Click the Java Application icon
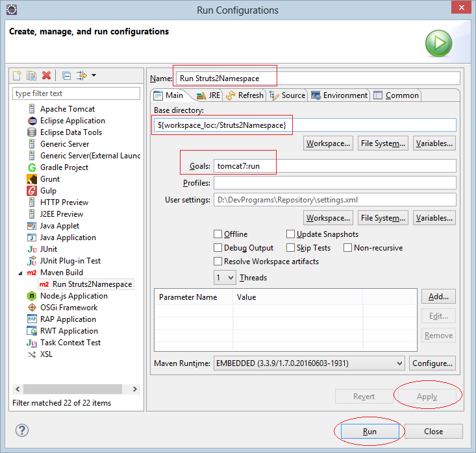The width and height of the screenshot is (476, 453). click(32, 238)
